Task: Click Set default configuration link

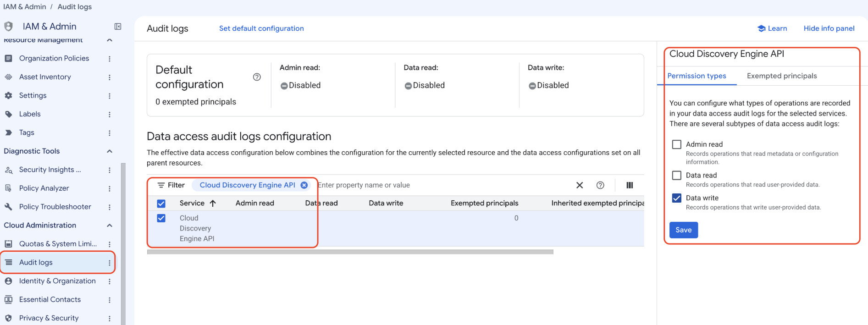Action: click(x=261, y=28)
